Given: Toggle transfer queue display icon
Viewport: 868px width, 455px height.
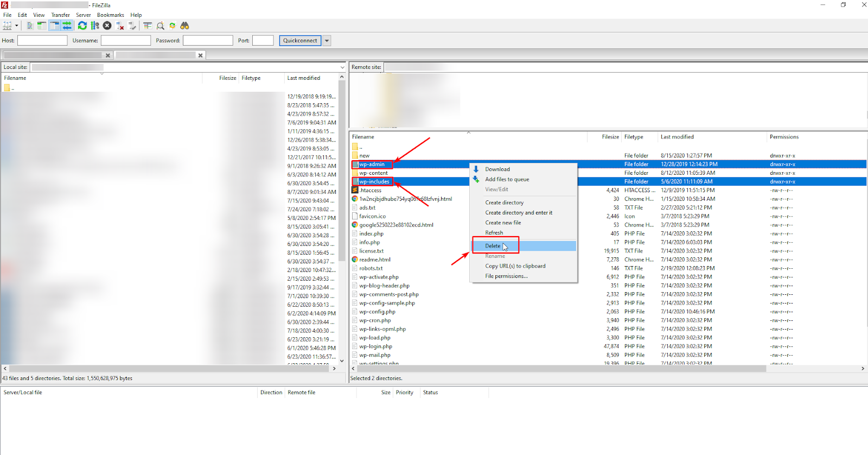Looking at the screenshot, I should [x=67, y=26].
